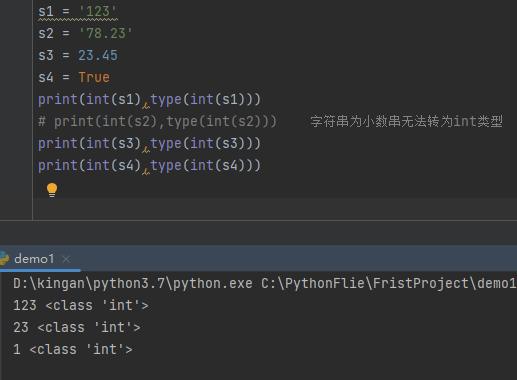Click the output line 123 <class 'int'>

click(81, 306)
